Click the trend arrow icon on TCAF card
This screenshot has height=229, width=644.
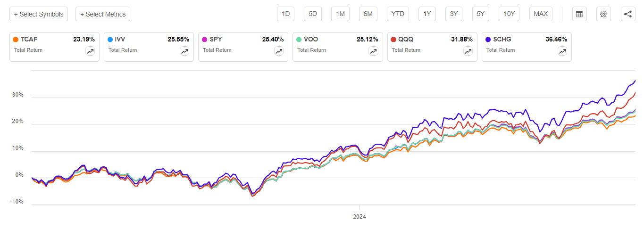[90, 52]
